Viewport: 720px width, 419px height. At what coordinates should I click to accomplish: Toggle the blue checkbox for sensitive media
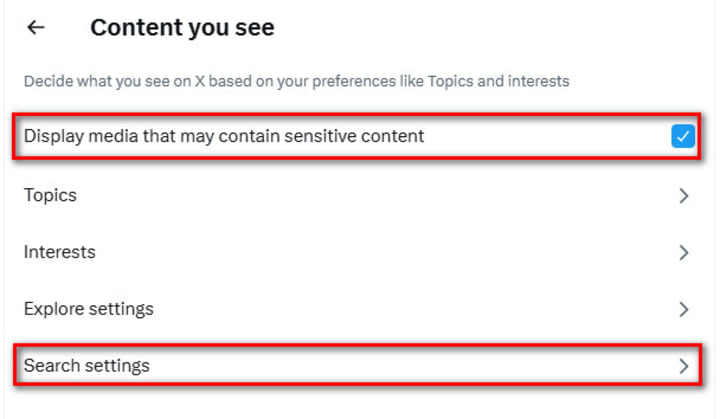(x=683, y=137)
